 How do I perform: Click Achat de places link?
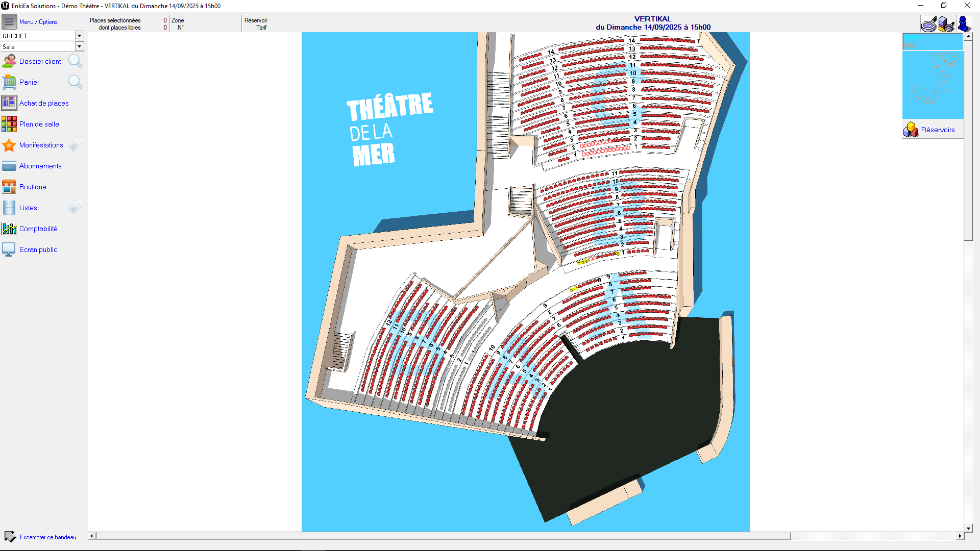tap(44, 103)
